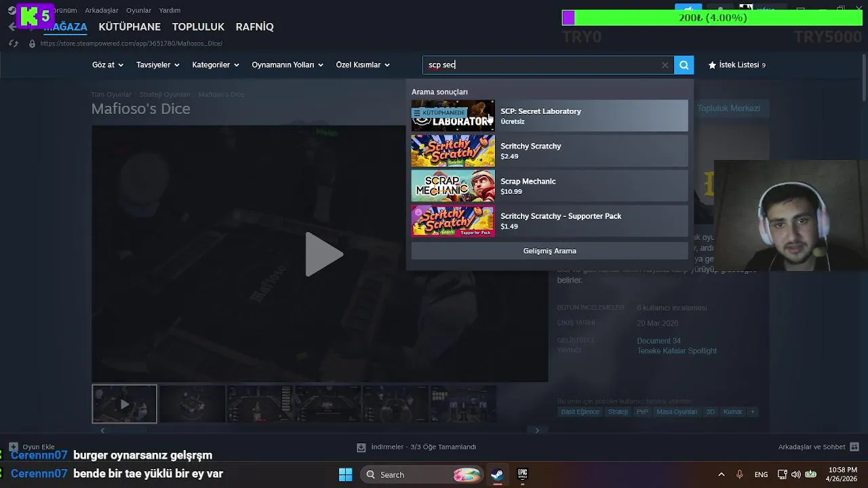Click thumbnail strip left scroll arrow

102,430
